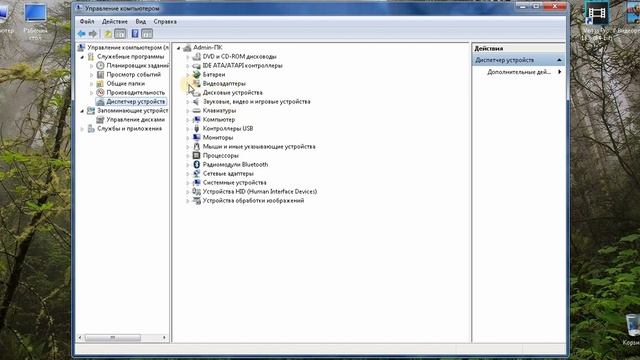Open Дополнительные действия submenu
The height and width of the screenshot is (360, 640).
(519, 72)
